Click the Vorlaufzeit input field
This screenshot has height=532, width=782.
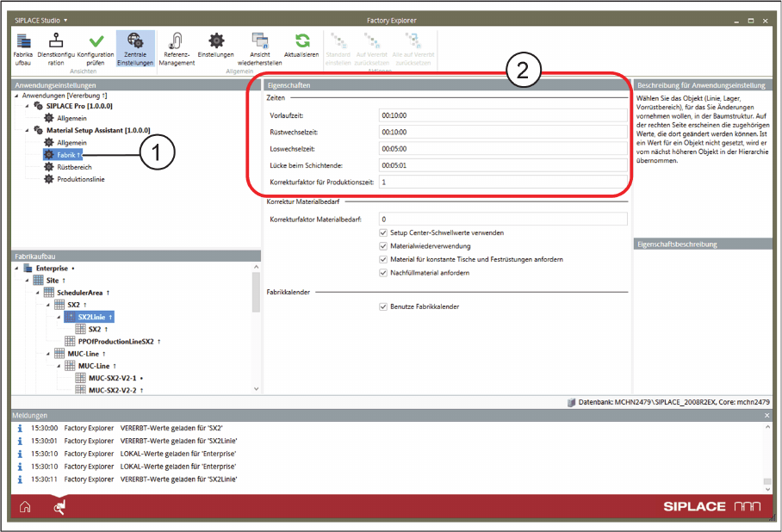click(503, 115)
